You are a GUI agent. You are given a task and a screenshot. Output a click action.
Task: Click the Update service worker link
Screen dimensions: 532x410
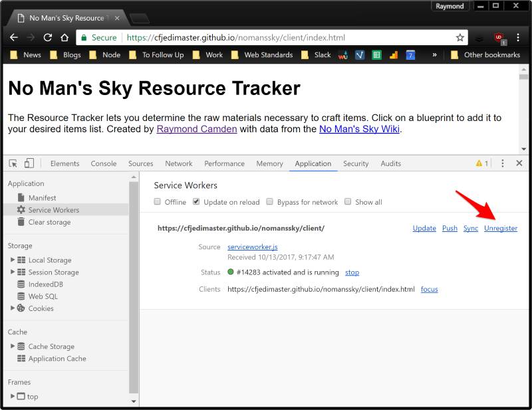click(424, 228)
